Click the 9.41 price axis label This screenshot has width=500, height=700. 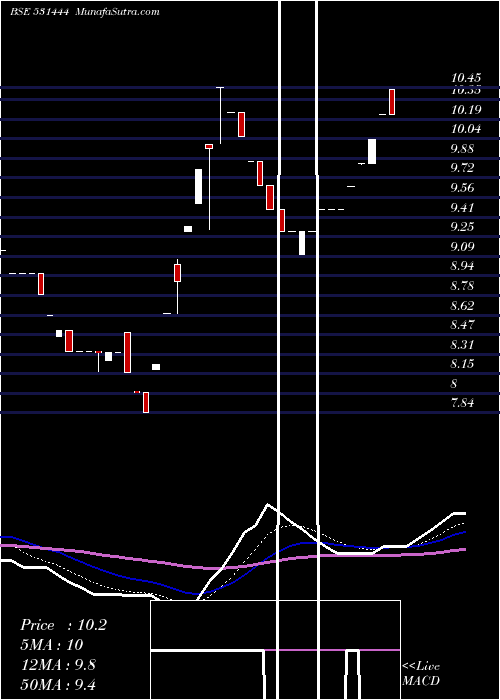[462, 208]
